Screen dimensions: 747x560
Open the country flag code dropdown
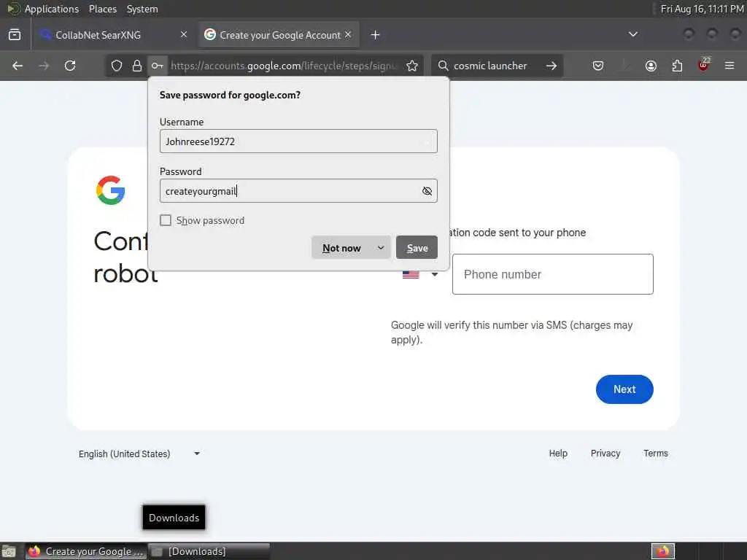[419, 274]
